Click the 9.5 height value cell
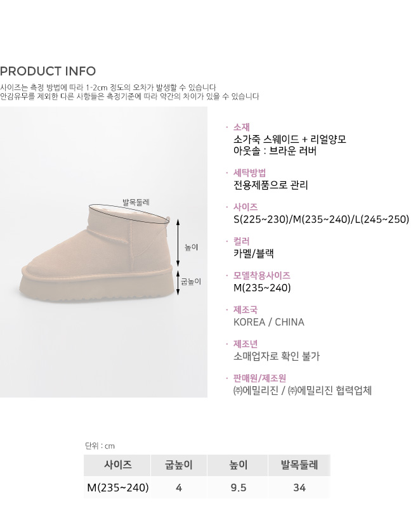 (x=239, y=488)
